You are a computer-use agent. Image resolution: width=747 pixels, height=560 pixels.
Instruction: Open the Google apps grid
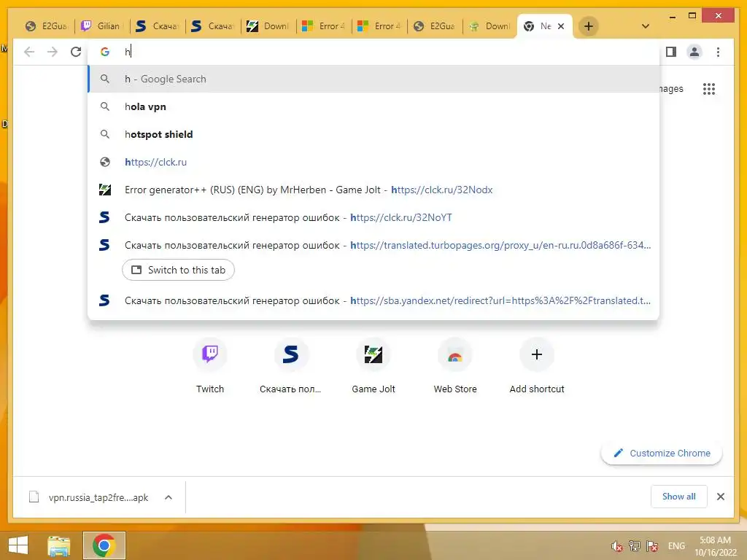click(x=709, y=88)
